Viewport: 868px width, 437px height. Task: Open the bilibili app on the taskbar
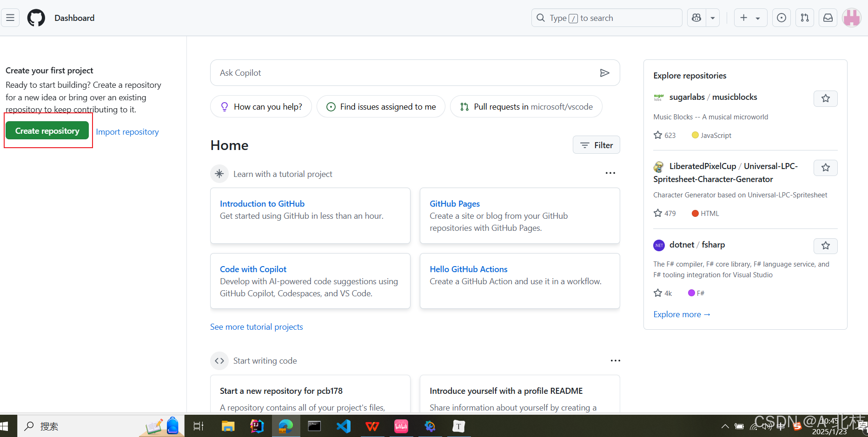(401, 426)
